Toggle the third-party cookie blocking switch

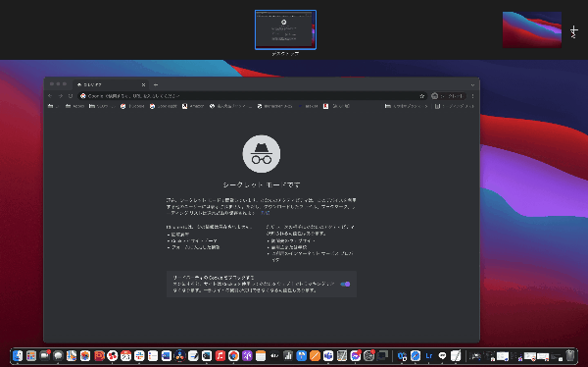[345, 284]
